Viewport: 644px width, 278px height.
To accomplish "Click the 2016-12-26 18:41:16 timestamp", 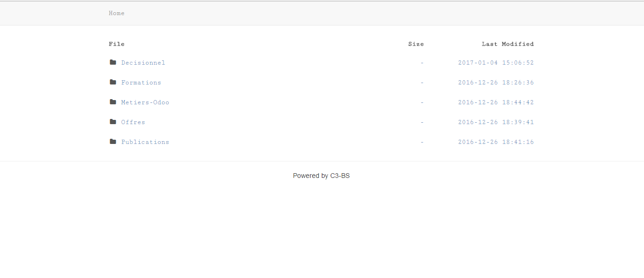I will tap(496, 142).
